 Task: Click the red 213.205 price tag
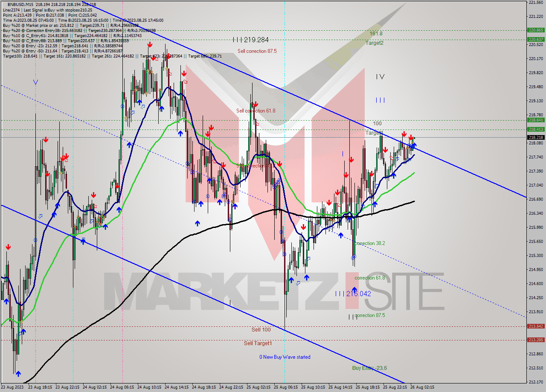pyautogui.click(x=536, y=340)
